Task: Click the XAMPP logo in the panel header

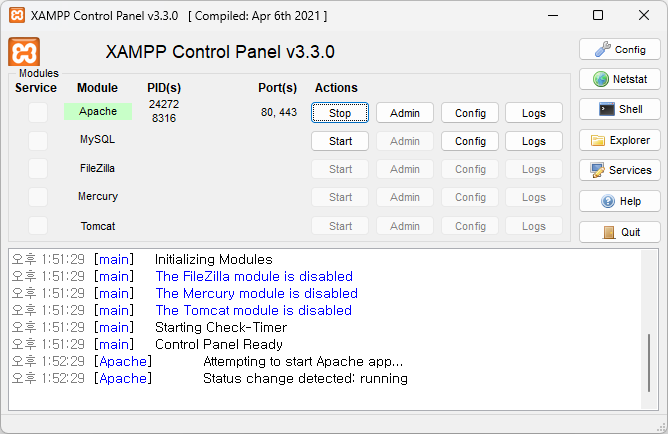Action: (24, 52)
